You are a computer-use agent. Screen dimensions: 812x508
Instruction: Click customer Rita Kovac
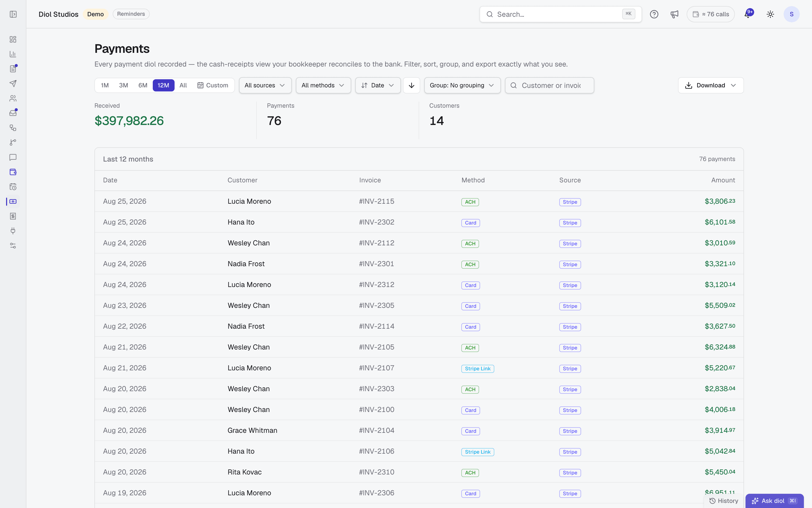pos(244,472)
